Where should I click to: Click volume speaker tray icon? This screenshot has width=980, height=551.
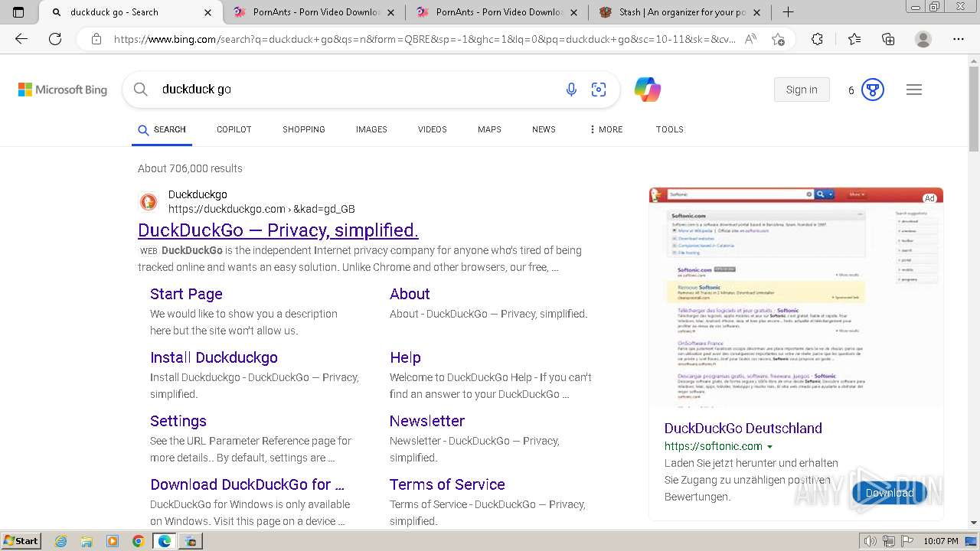[870, 541]
